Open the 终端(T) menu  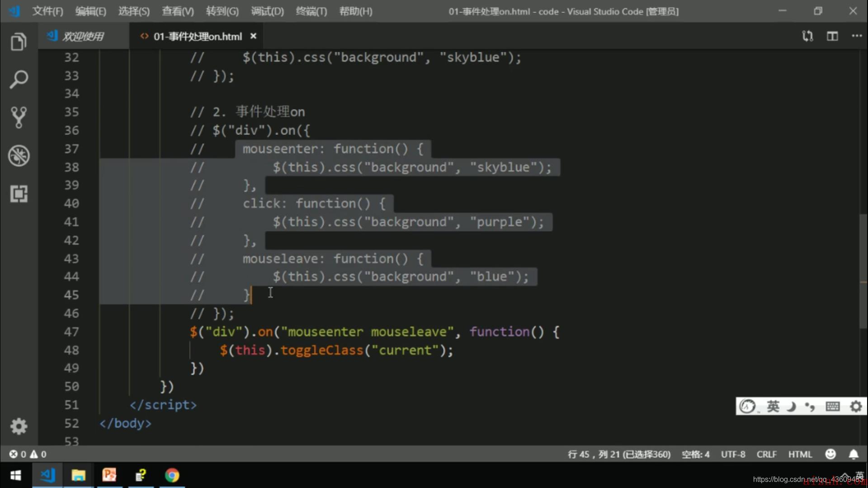(311, 11)
